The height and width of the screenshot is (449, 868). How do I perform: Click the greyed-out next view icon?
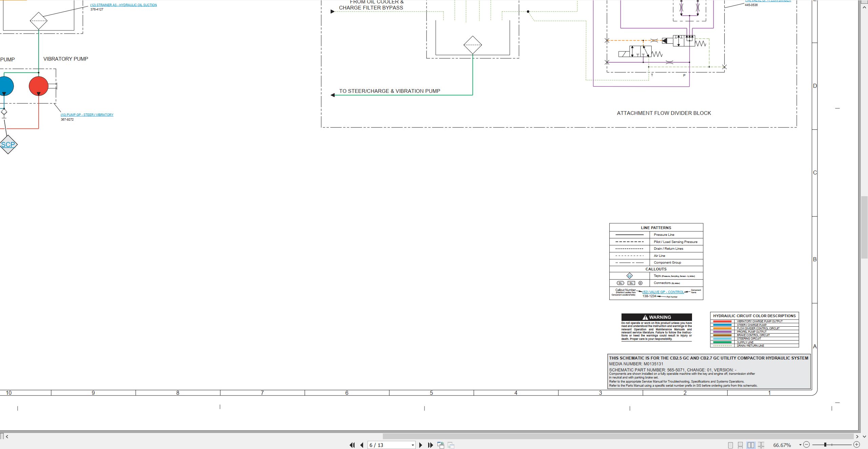451,445
